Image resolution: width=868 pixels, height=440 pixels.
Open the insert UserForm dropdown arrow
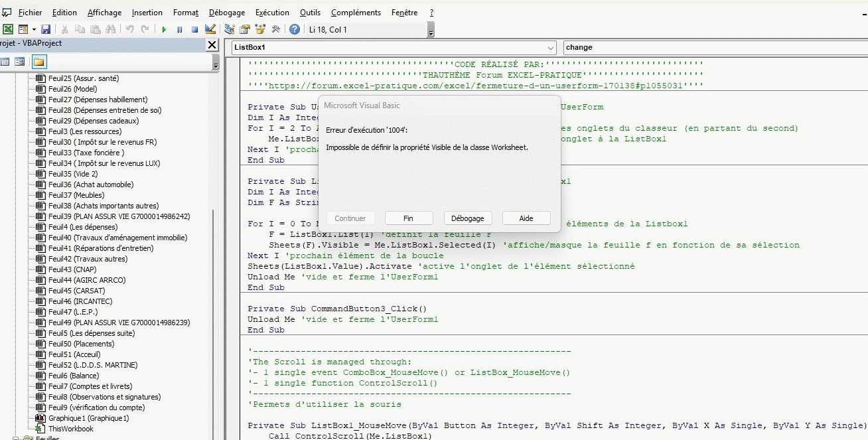pos(34,30)
